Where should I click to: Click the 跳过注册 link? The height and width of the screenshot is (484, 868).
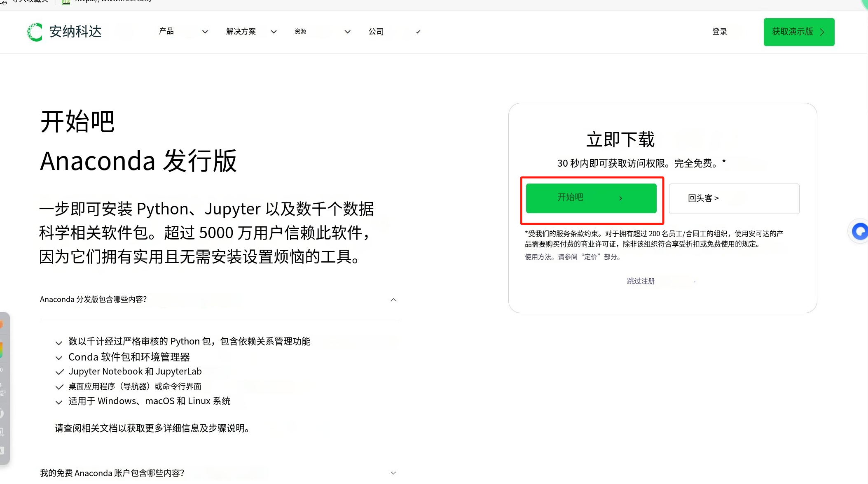641,281
